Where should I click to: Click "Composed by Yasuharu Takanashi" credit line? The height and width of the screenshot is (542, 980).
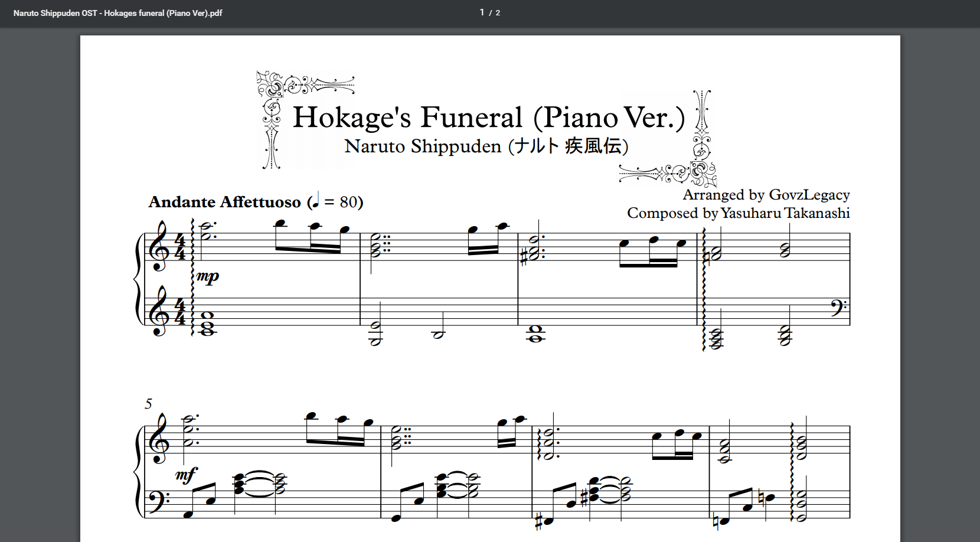point(738,213)
